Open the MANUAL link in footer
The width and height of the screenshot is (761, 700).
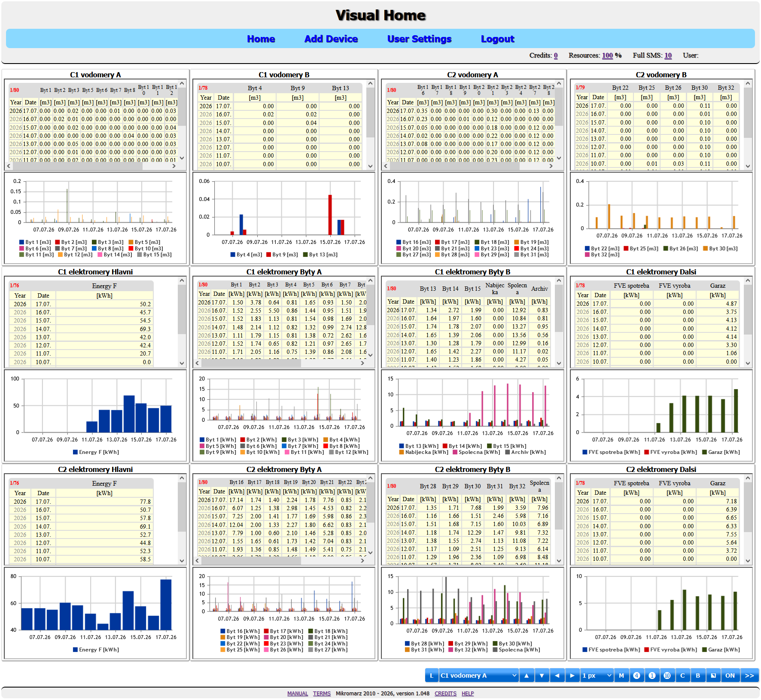(298, 694)
